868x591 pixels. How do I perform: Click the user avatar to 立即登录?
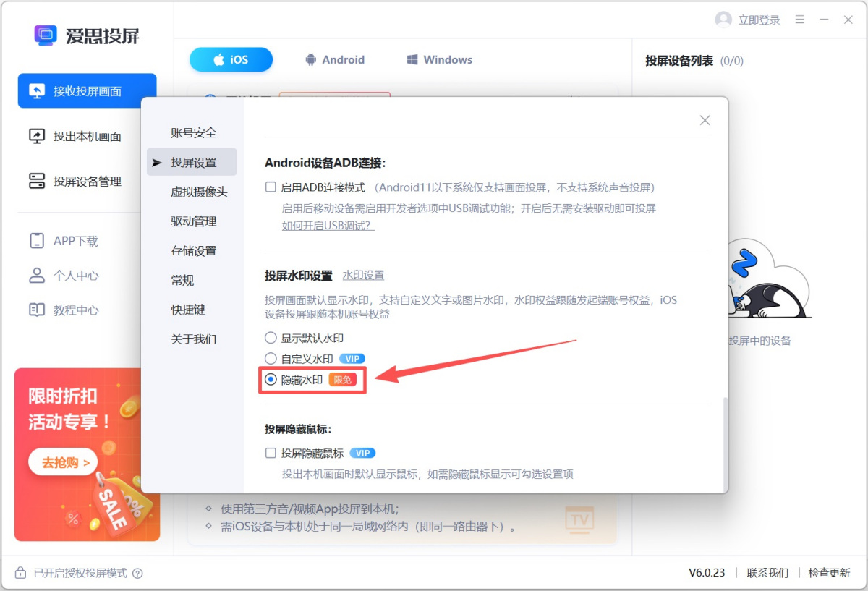[723, 20]
